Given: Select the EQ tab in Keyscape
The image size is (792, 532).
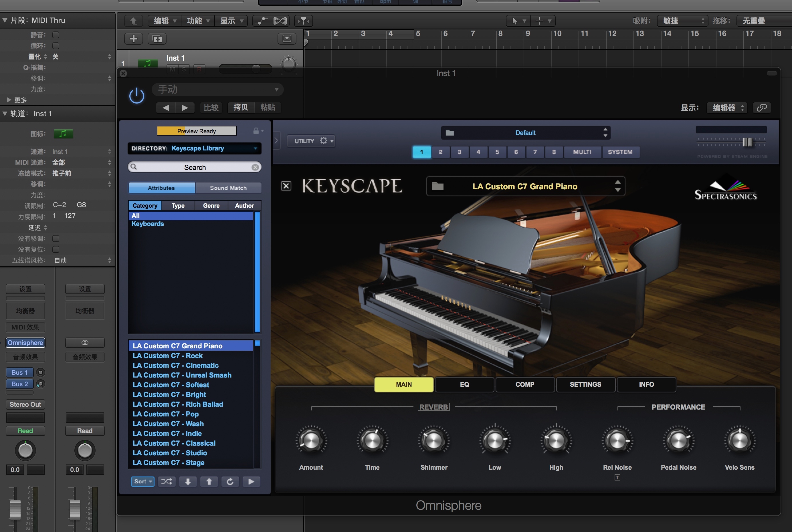Looking at the screenshot, I should (x=464, y=384).
